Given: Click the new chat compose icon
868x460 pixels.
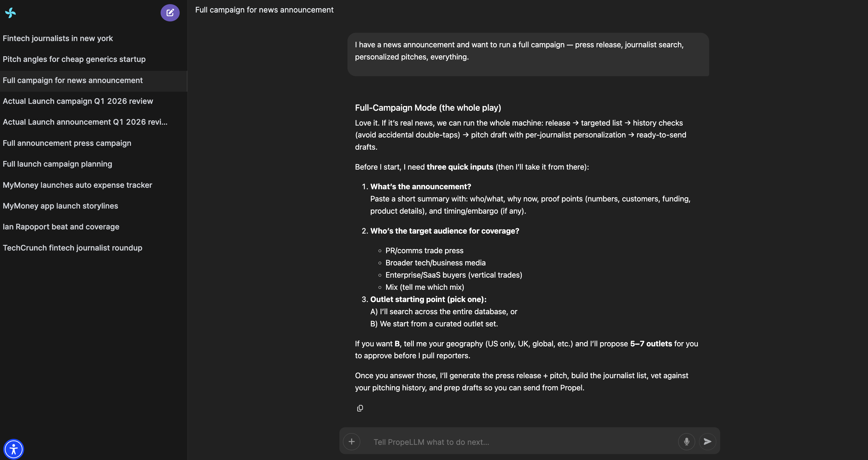Looking at the screenshot, I should click(x=170, y=13).
